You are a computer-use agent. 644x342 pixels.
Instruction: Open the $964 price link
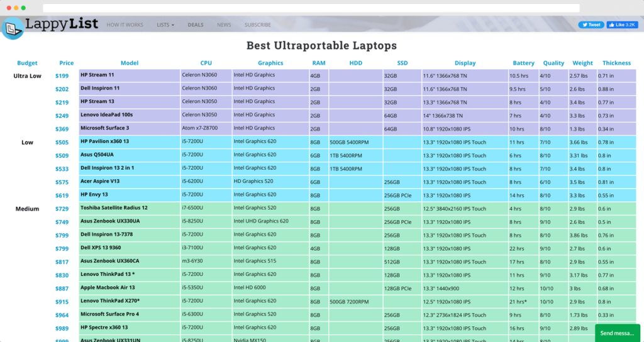coord(62,316)
